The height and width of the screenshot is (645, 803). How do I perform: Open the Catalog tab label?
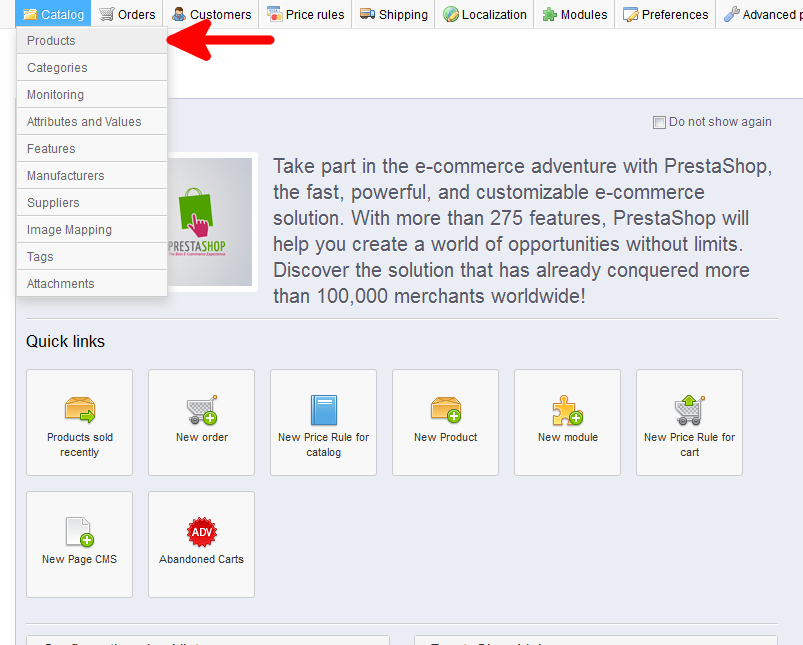(x=62, y=15)
